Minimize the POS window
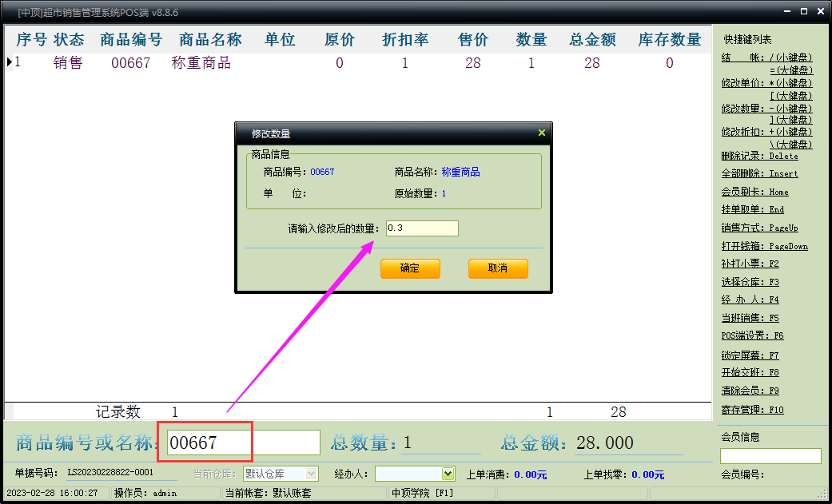832x504 pixels. [x=789, y=11]
